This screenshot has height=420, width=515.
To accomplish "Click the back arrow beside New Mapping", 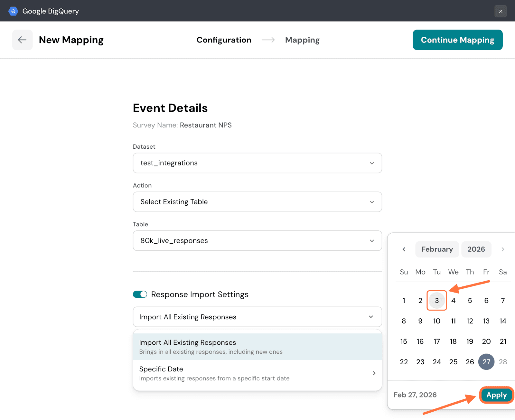I will tap(22, 40).
